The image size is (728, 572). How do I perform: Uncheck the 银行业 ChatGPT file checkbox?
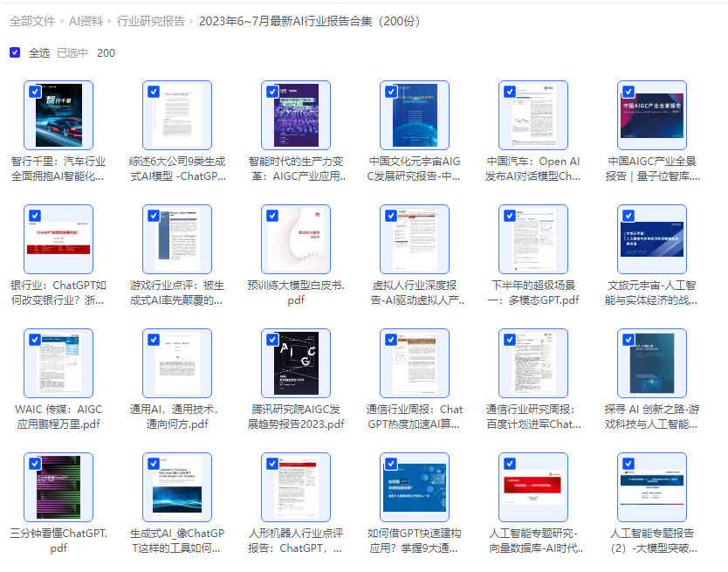35,216
